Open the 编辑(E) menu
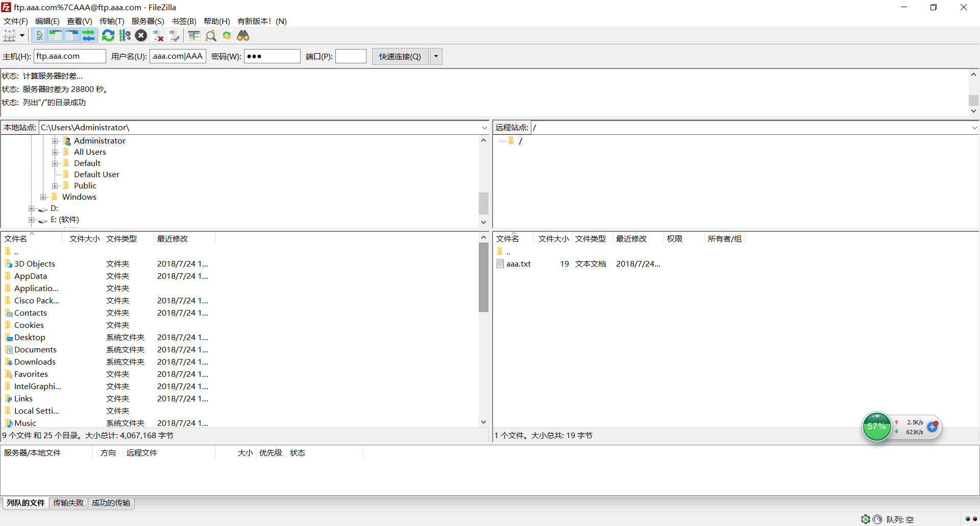 click(47, 21)
